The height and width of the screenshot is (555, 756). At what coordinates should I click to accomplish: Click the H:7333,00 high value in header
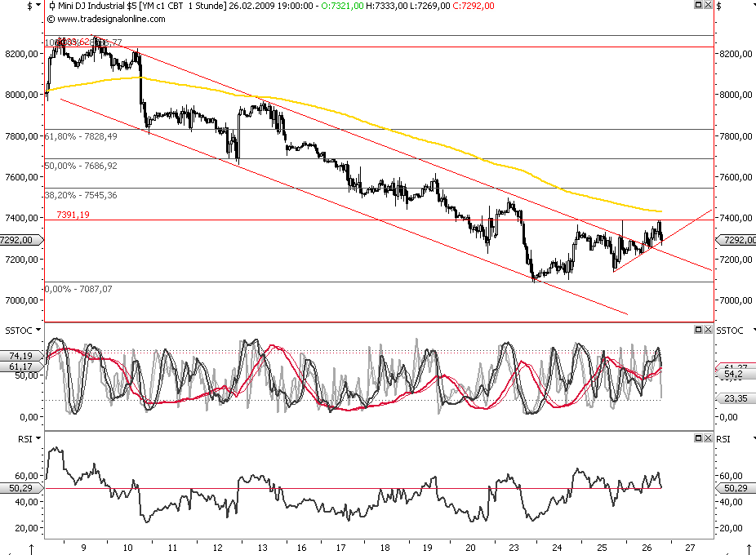click(387, 6)
